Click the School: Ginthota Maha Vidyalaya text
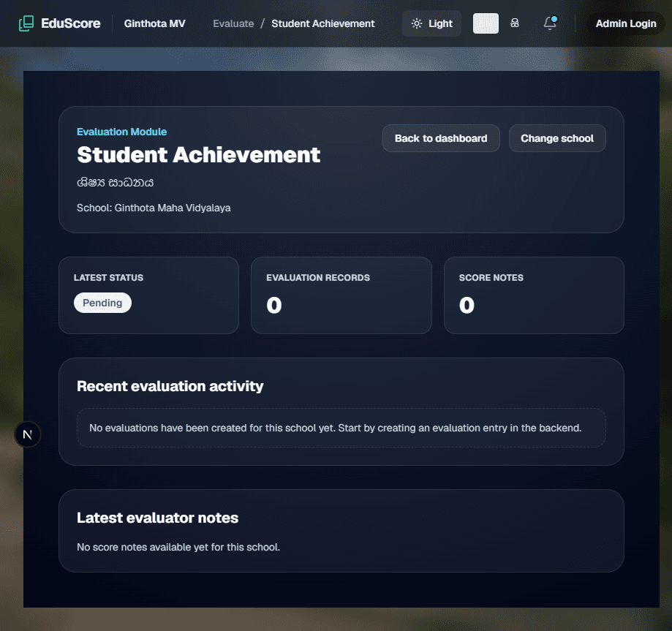Viewport: 672px width, 631px height. coord(154,208)
